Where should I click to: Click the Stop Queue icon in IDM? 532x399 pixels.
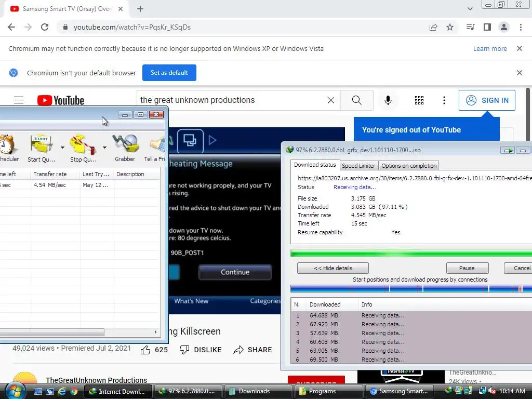coord(83,148)
